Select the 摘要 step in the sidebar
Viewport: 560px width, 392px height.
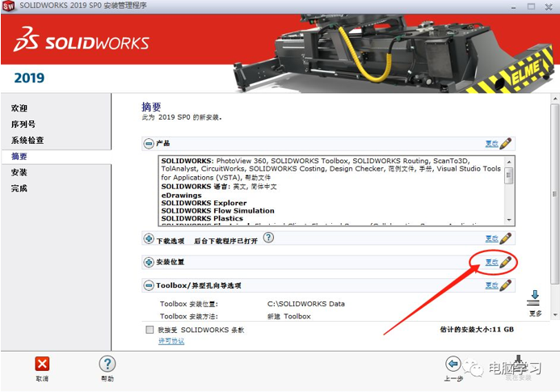point(19,156)
